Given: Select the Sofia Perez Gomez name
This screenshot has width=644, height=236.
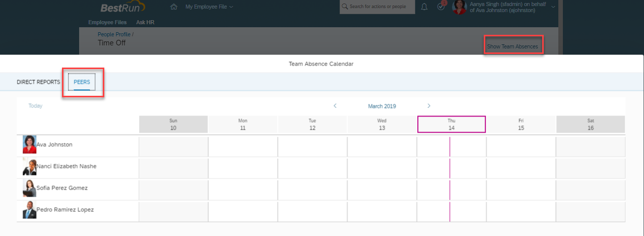Looking at the screenshot, I should point(62,188).
